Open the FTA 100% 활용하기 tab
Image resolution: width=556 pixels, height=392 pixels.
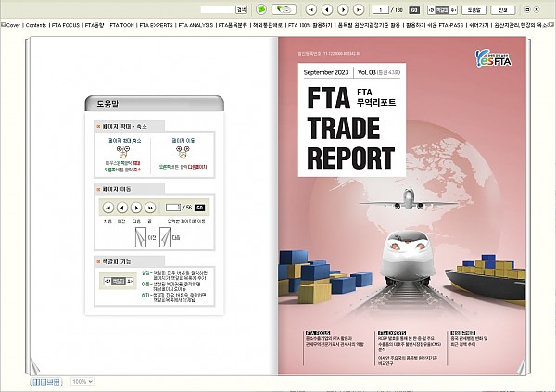point(310,25)
